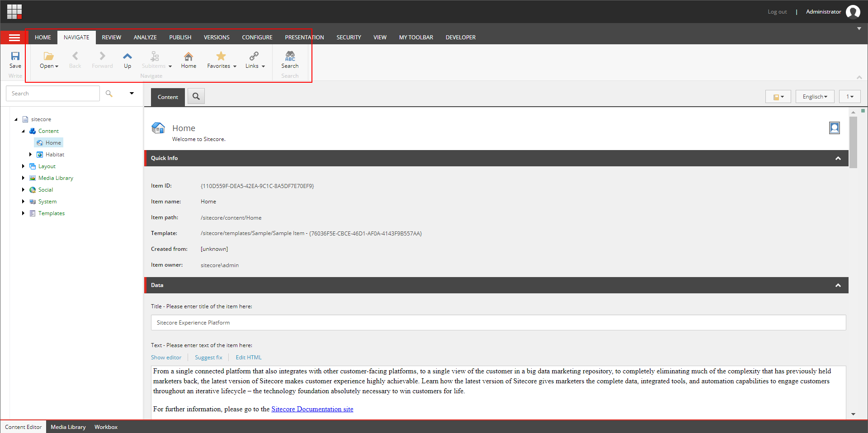
Task: Collapse the ribbon using small chevron
Action: point(859,77)
